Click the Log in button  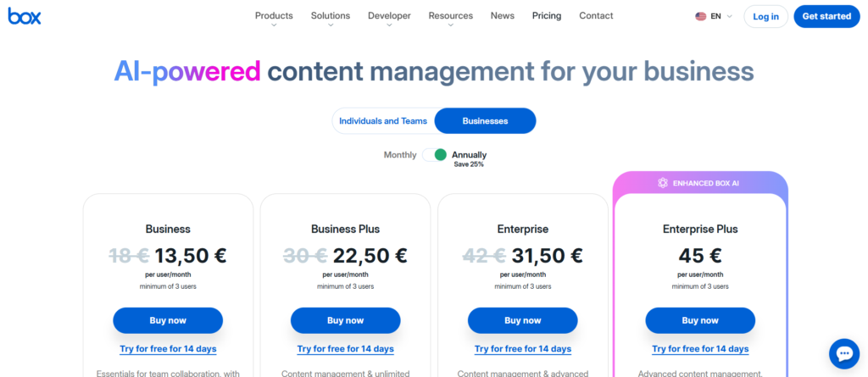coord(765,16)
